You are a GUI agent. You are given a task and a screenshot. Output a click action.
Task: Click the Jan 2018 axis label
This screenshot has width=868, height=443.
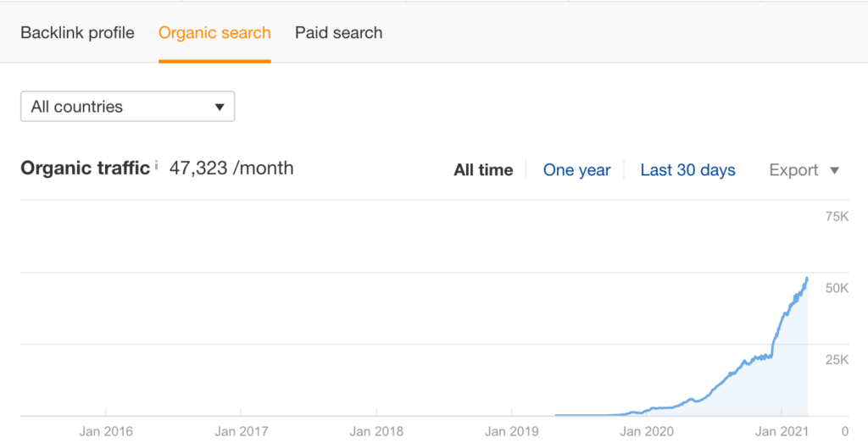[x=376, y=431]
